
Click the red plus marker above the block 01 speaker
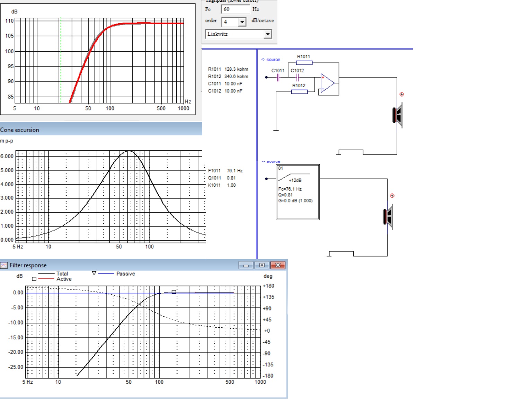click(392, 196)
